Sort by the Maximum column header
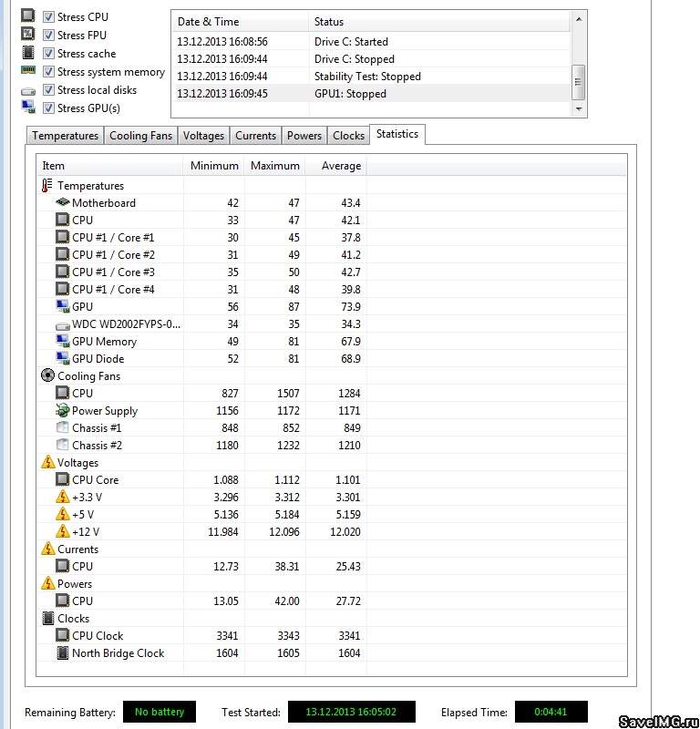700x729 pixels. tap(275, 166)
